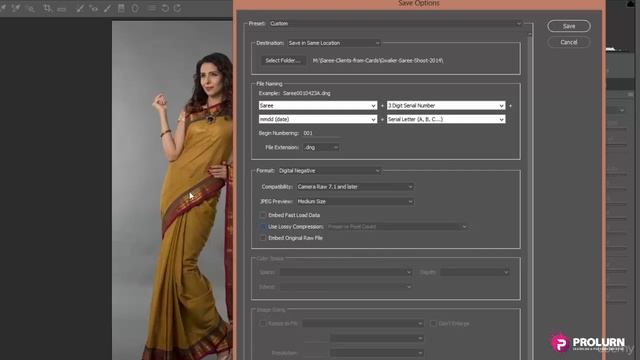The width and height of the screenshot is (640, 360).
Task: Rotate image clockwise
Action: pyautogui.click(x=178, y=8)
